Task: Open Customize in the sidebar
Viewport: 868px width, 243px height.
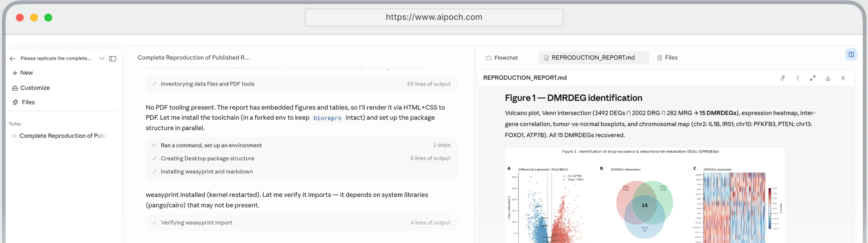Action: (x=31, y=88)
